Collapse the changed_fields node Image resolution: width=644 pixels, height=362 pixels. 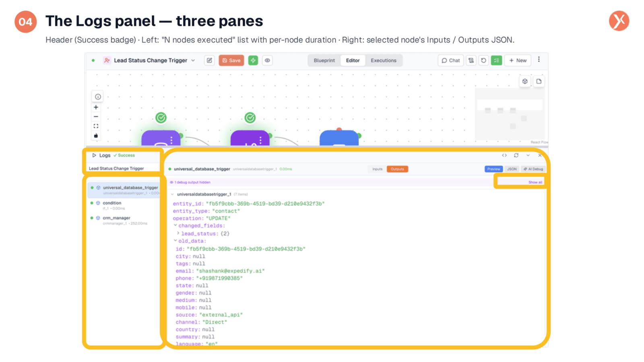coord(175,226)
